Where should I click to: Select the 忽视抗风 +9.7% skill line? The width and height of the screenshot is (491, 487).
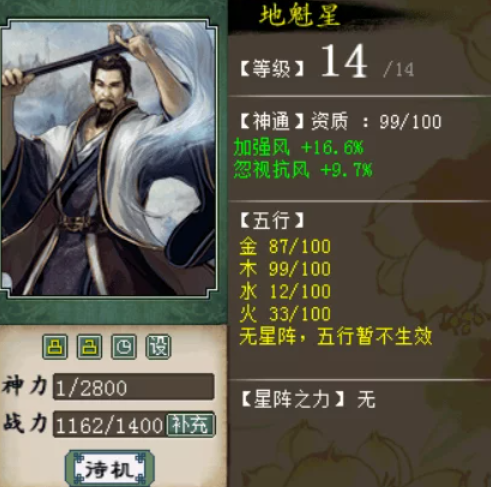point(303,169)
